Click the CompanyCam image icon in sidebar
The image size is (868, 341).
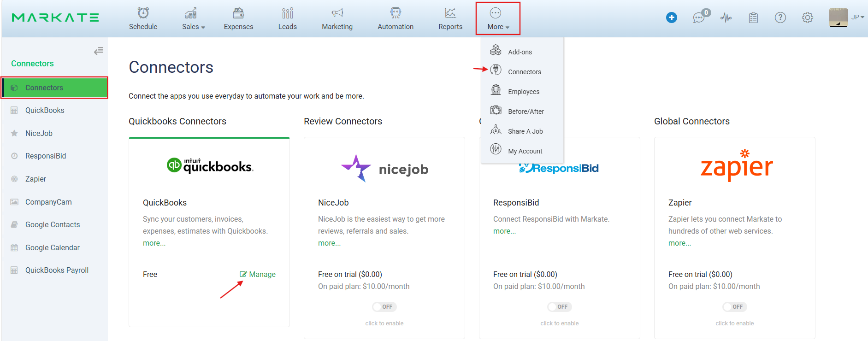click(x=14, y=202)
